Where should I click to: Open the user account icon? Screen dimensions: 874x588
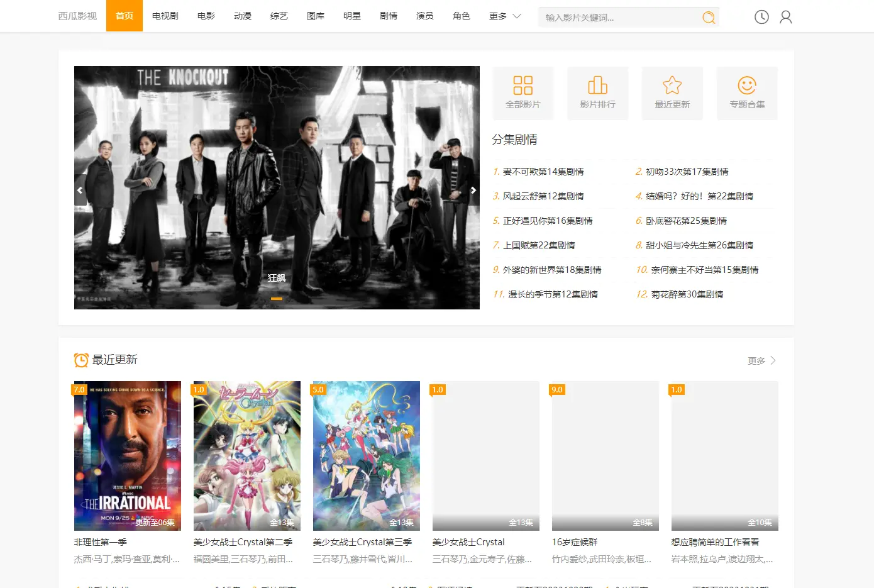point(785,17)
